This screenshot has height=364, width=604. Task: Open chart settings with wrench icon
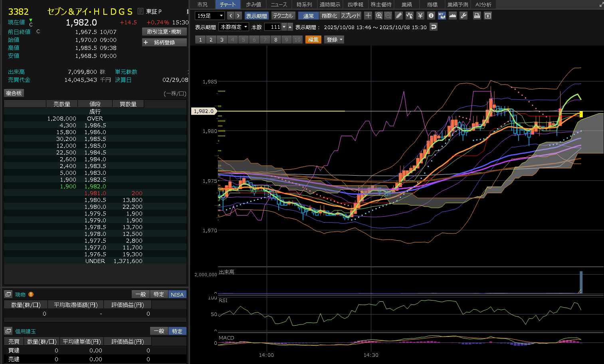pyautogui.click(x=463, y=16)
